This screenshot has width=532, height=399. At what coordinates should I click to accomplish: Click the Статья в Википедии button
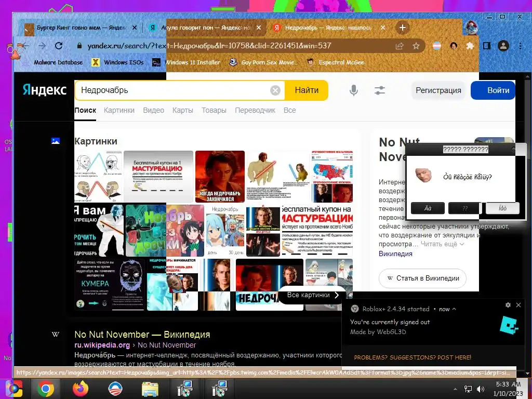point(422,278)
